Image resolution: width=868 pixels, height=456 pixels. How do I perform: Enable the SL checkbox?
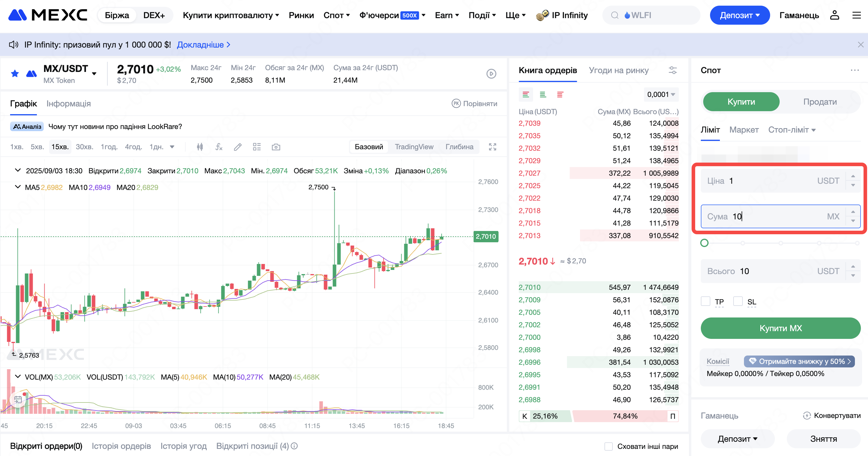click(738, 301)
